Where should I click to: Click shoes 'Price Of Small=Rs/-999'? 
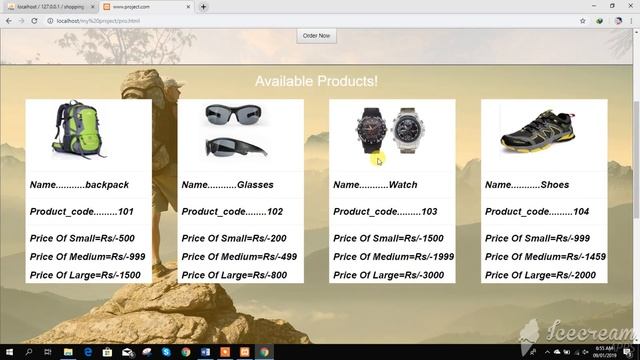coord(538,238)
